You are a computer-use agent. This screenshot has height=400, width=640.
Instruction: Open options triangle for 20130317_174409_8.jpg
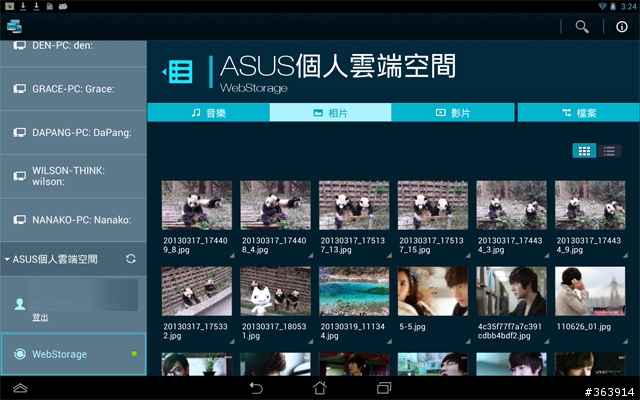[x=232, y=256]
